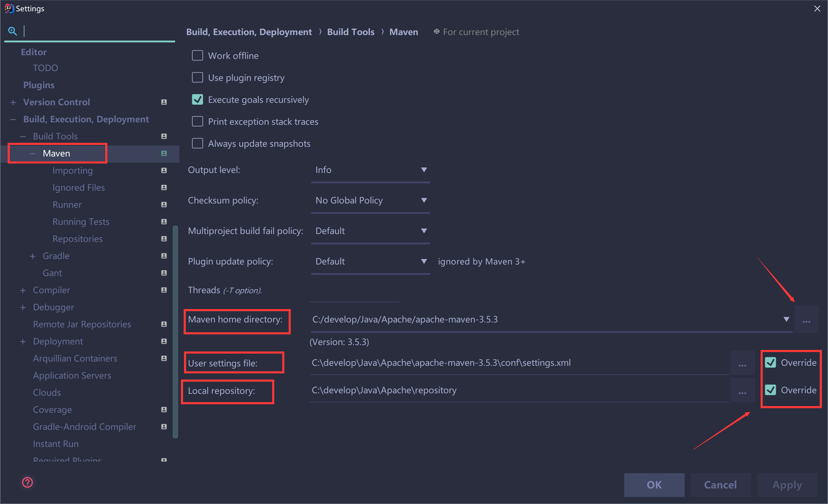Click project-level icon next to Gradle-Android Compiler
828x504 pixels.
164,427
